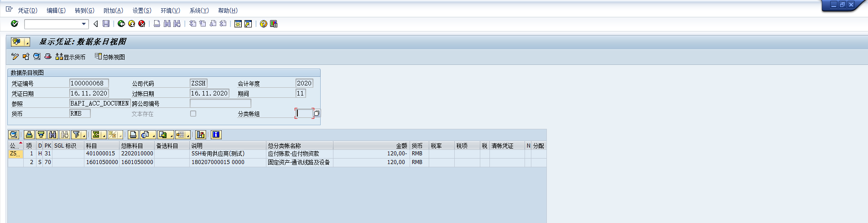Image resolution: width=868 pixels, height=223 pixels.
Task: Collapse the command field with the left triangle
Action: (95, 24)
